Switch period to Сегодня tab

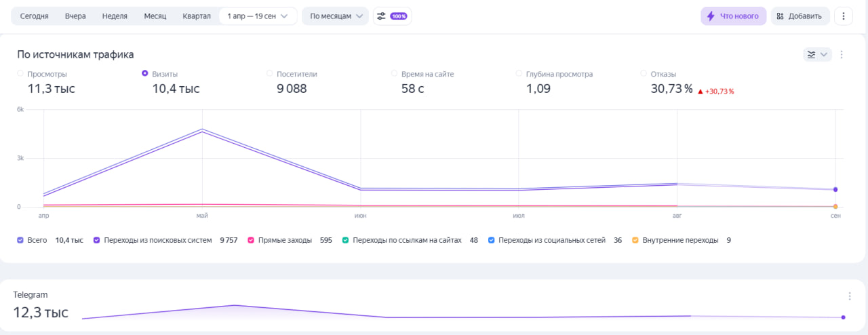point(34,16)
